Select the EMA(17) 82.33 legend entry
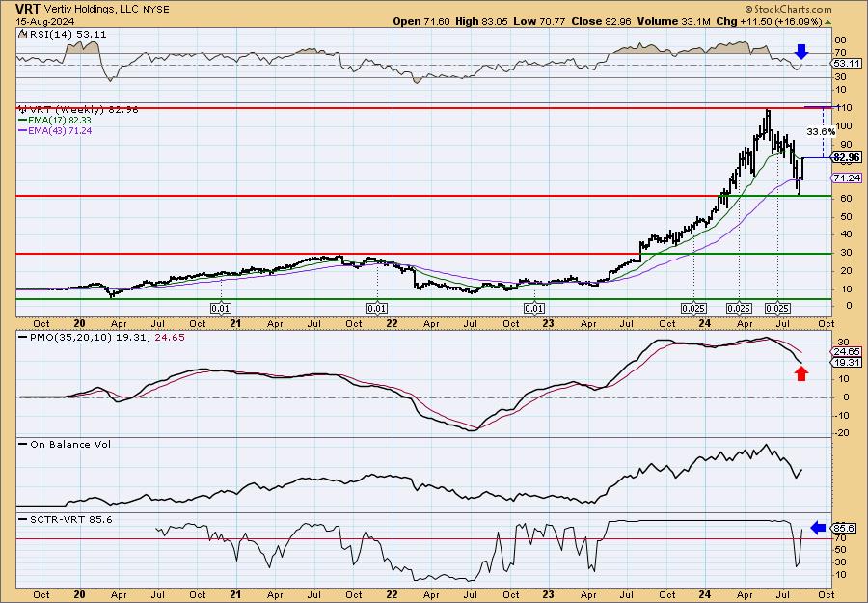Screen dimensions: 868x603 click(55, 121)
